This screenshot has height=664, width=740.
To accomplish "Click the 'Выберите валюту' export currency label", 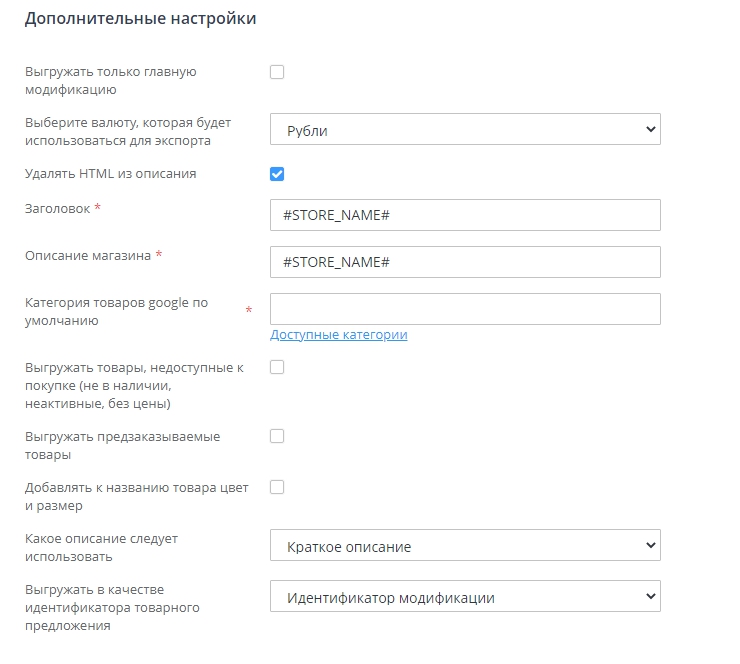I will pos(127,131).
